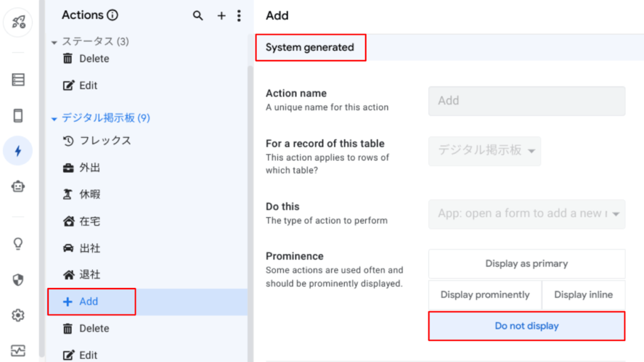Viewport: 644px width, 362px height.
Task: Open the Intelligence lightbulb sidebar icon
Action: (x=18, y=244)
